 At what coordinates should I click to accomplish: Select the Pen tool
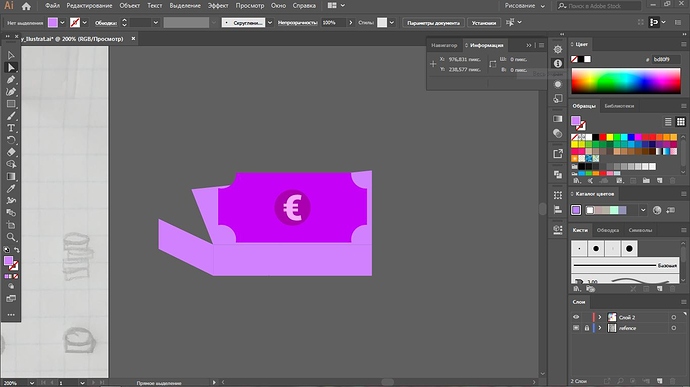click(11, 80)
